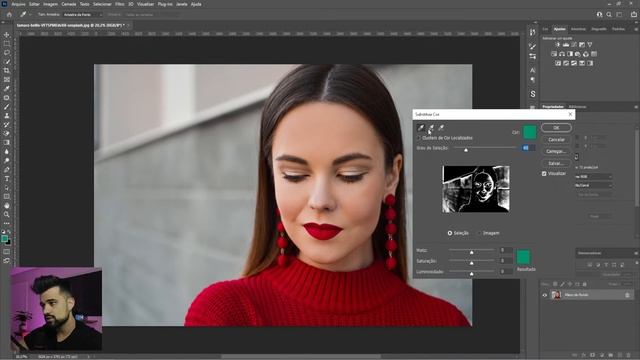Click the foreground color swatch in toolbar
Image resolution: width=640 pixels, height=360 pixels.
pos(4,239)
